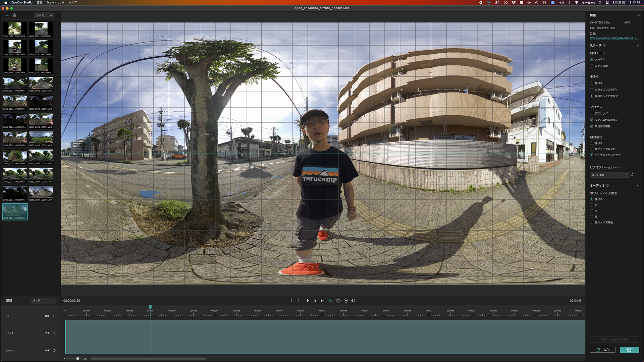
Task: Enable the デフリンジ checkbox
Action: click(x=591, y=113)
